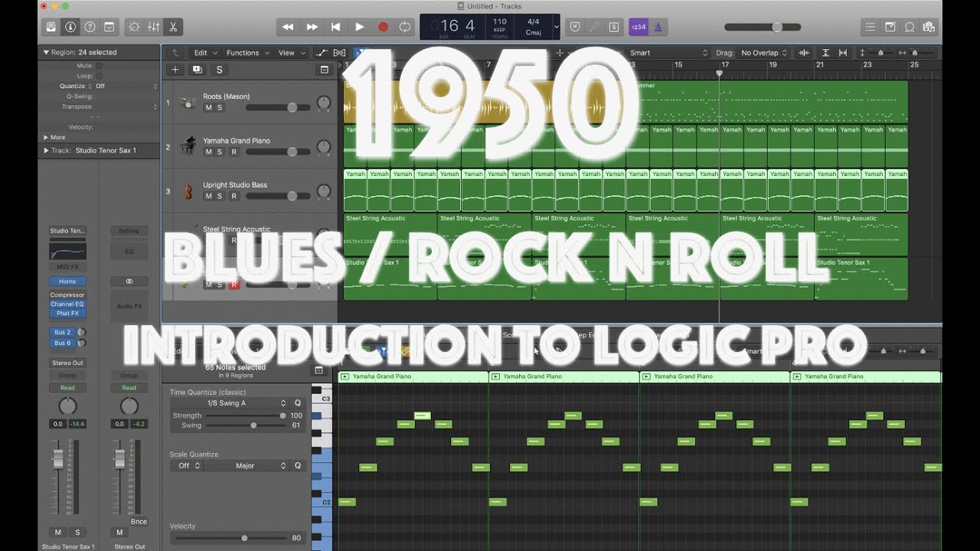980x551 pixels.
Task: Expand Track Studio Tenor Sax 1 section
Action: tap(46, 151)
